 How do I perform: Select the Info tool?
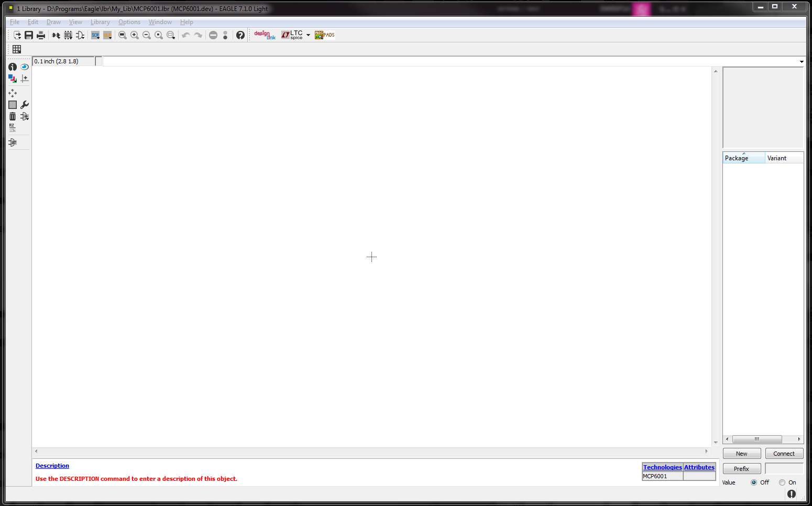pyautogui.click(x=12, y=67)
